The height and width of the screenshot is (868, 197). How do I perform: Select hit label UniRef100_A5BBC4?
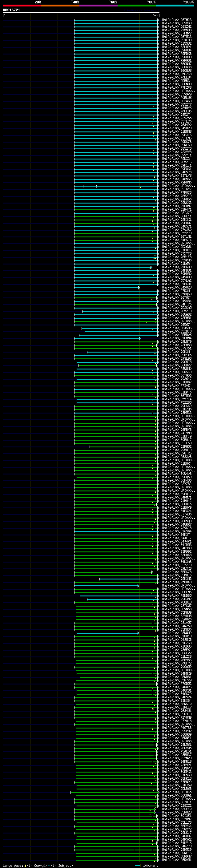tap(177, 81)
